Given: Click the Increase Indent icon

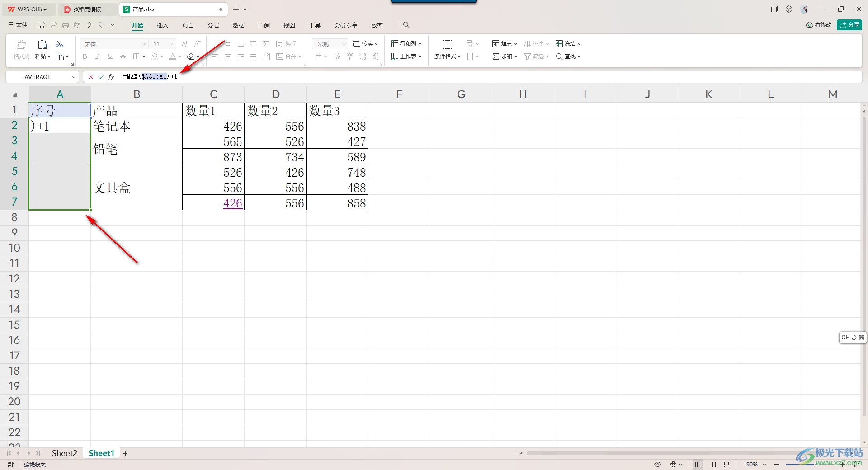Looking at the screenshot, I should click(266, 44).
